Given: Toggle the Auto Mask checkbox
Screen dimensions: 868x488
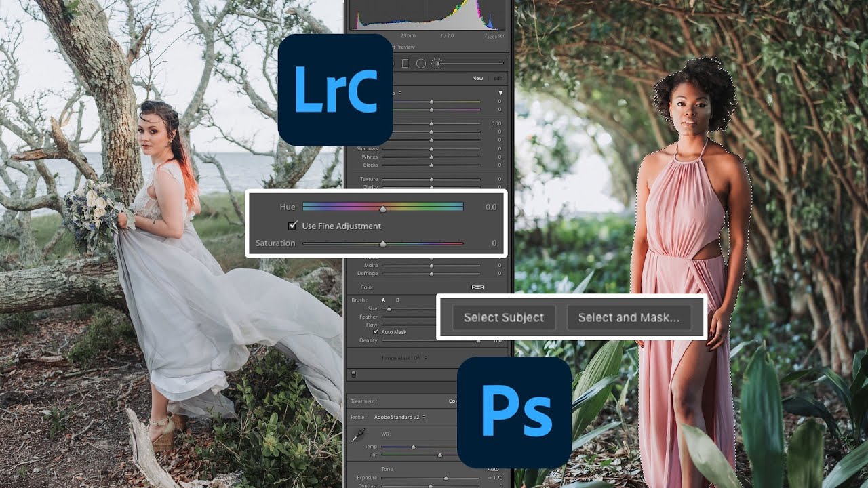Looking at the screenshot, I should pos(376,332).
